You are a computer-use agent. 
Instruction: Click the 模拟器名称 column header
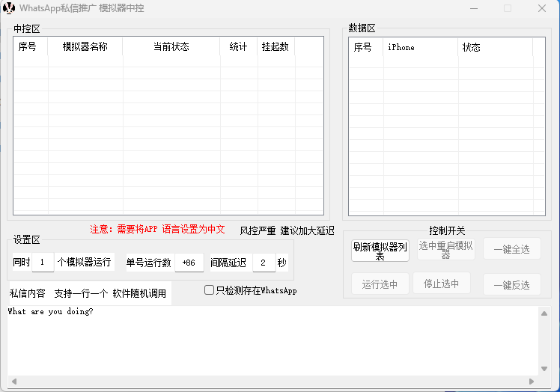[x=85, y=47]
